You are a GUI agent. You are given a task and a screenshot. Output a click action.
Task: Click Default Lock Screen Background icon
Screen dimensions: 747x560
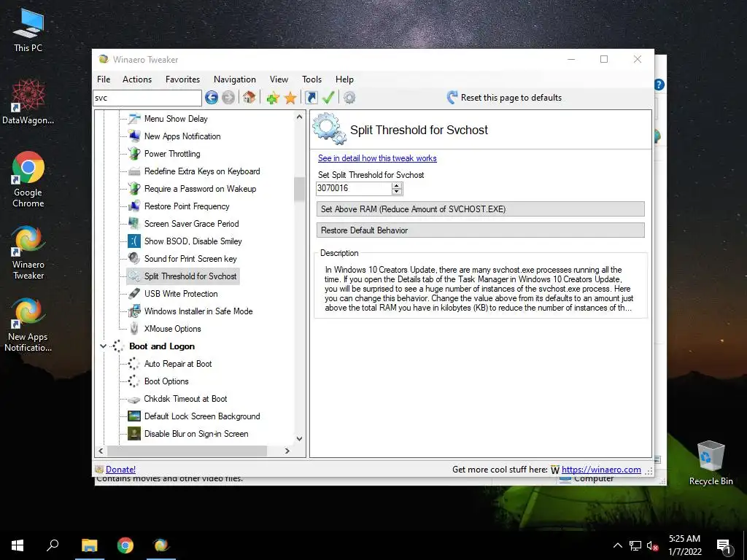(x=134, y=416)
